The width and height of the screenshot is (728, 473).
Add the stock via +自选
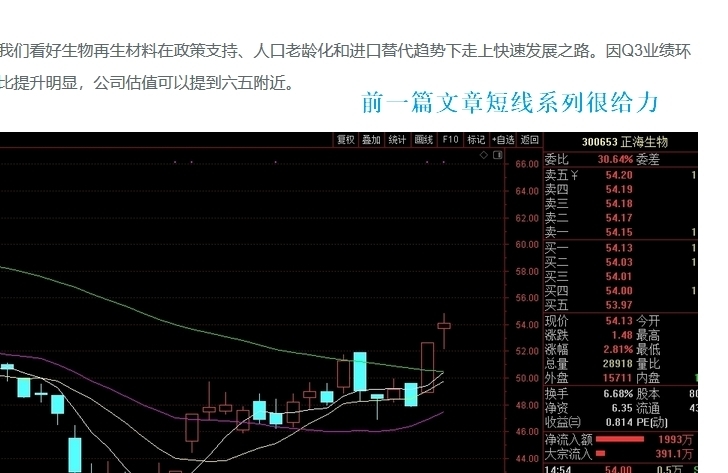502,140
